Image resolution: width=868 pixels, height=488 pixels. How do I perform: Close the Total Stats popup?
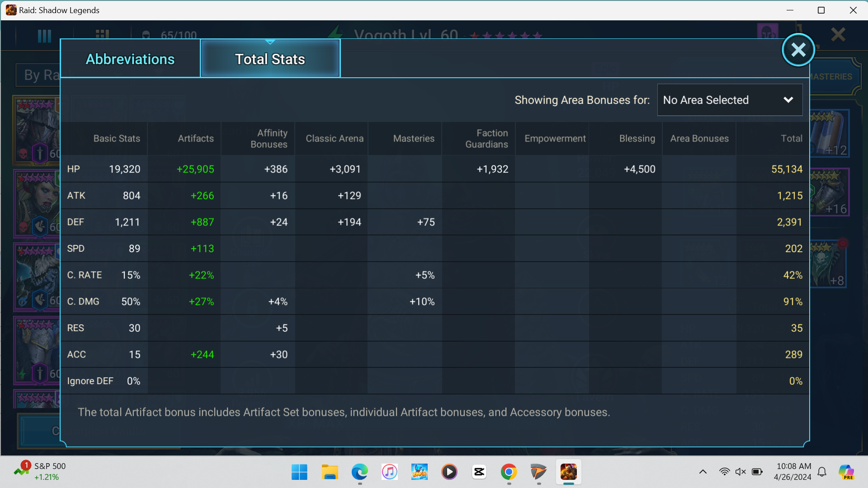coord(798,50)
